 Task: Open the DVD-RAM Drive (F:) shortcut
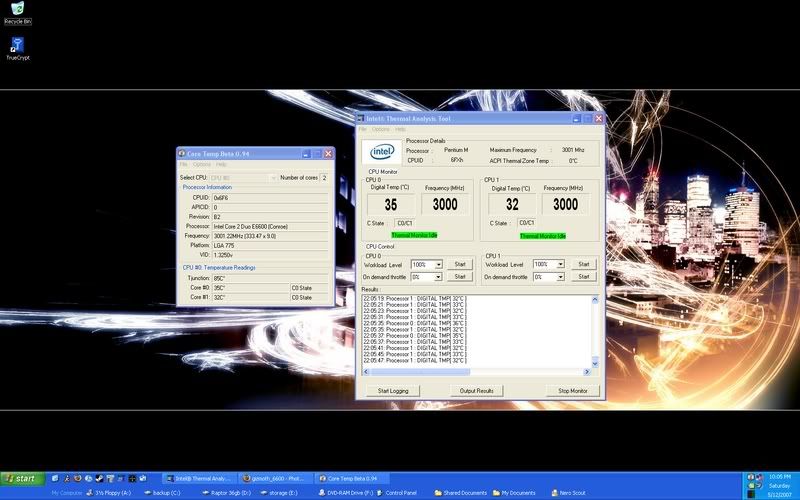pyautogui.click(x=346, y=493)
